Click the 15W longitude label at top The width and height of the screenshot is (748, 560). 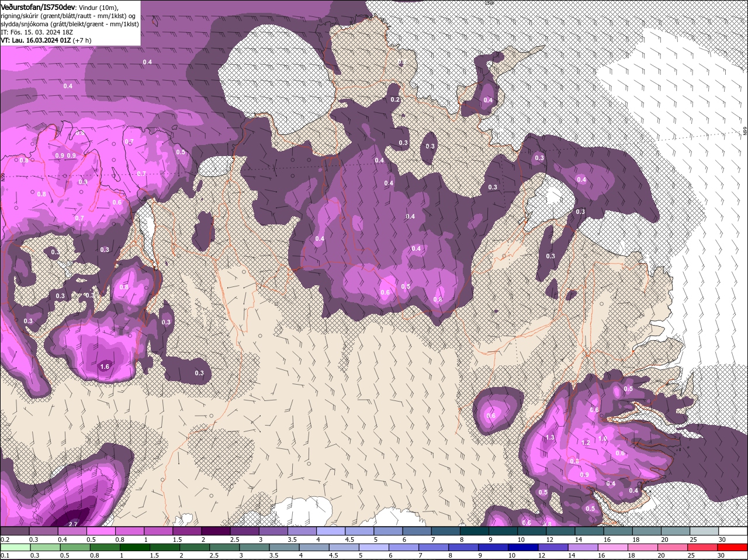489,3
